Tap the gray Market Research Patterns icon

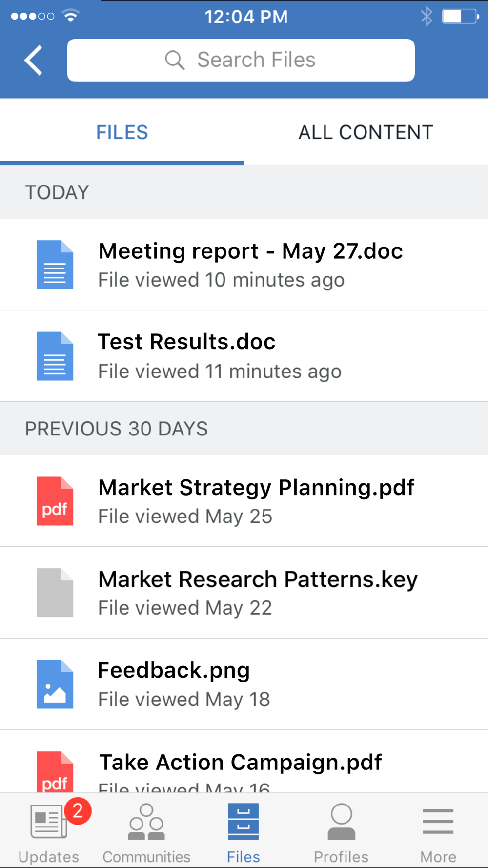[x=55, y=592]
